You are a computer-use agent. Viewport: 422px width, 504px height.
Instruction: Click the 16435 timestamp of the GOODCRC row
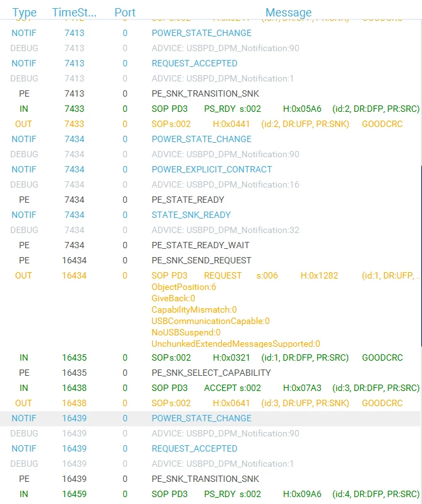(75, 357)
